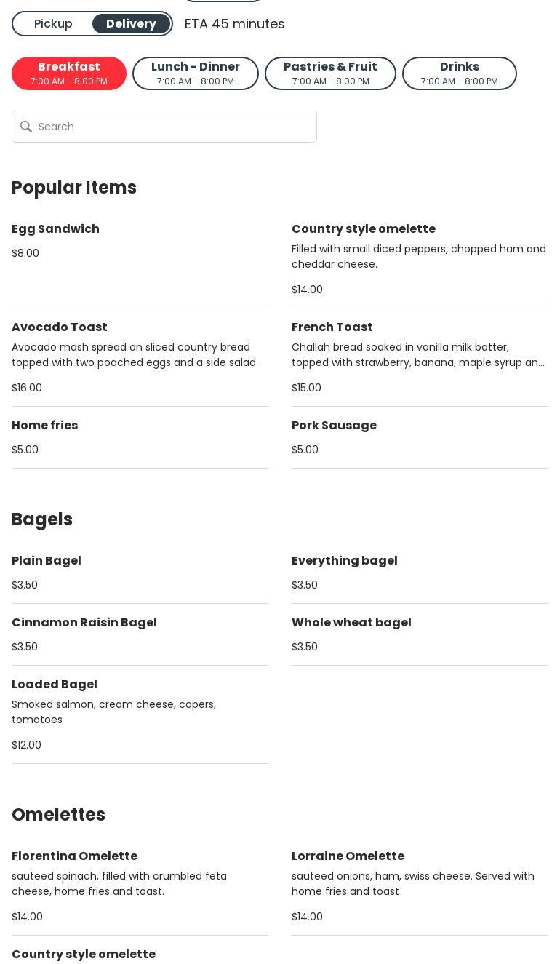Open the Breakfast menu tab
The height and width of the screenshot is (964, 560).
(x=69, y=73)
